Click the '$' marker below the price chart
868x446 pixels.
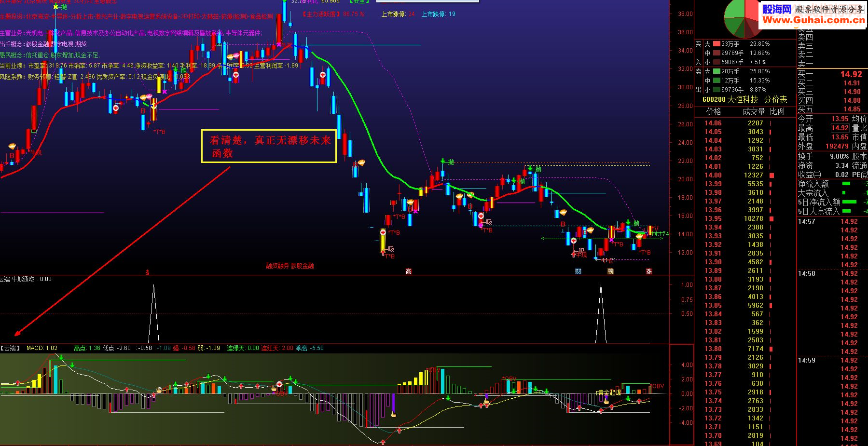(148, 272)
